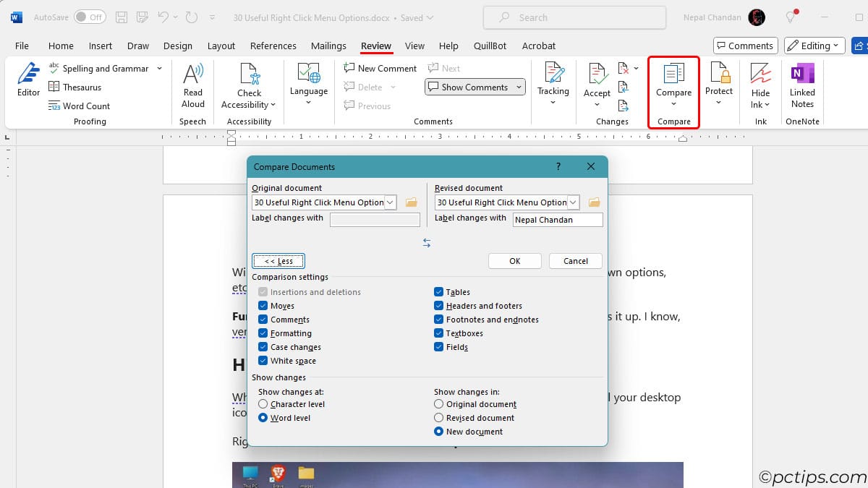Click the OK button to compare documents
The width and height of the screenshot is (868, 488).
(x=514, y=260)
